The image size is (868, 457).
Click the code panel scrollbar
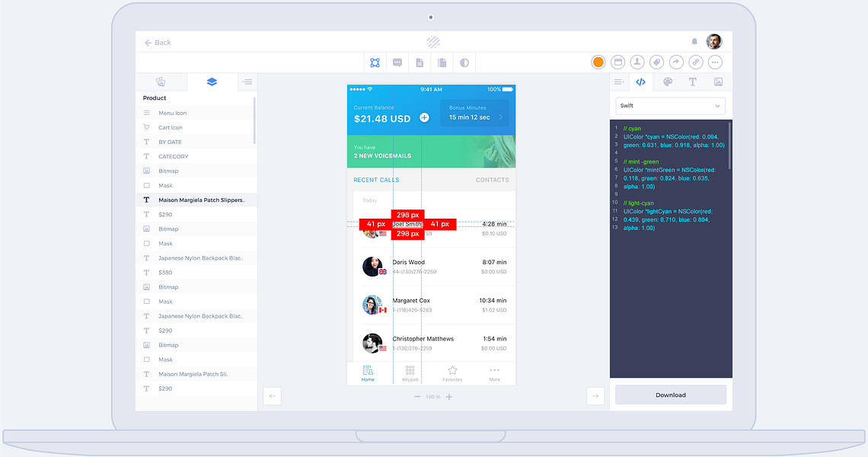click(x=729, y=145)
